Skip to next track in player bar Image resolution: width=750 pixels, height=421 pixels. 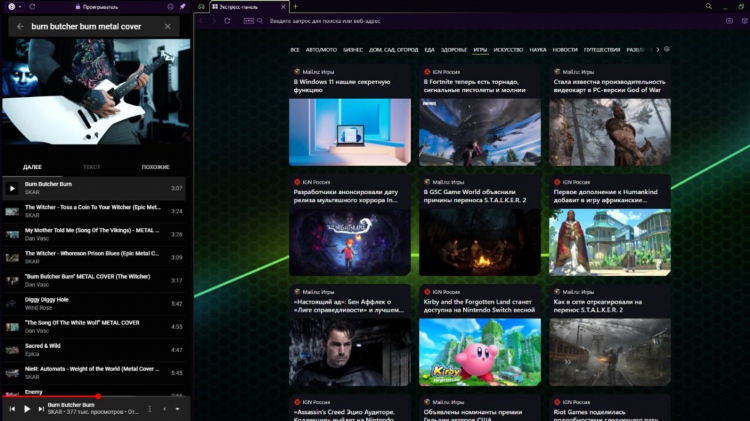[x=41, y=409]
